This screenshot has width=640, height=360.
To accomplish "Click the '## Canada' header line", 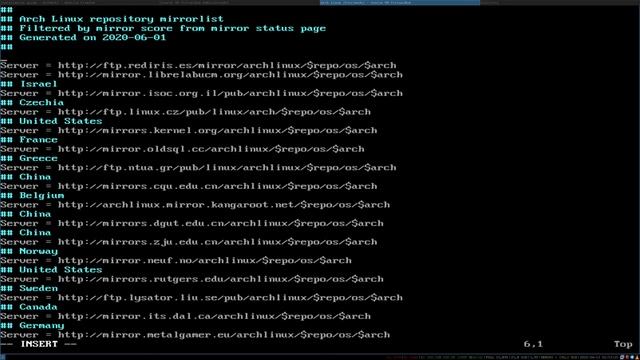I will [29, 307].
